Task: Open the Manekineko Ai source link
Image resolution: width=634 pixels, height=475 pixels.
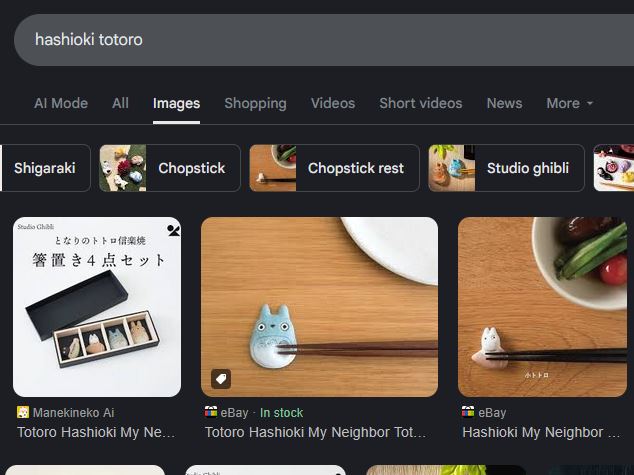Action: (x=73, y=413)
